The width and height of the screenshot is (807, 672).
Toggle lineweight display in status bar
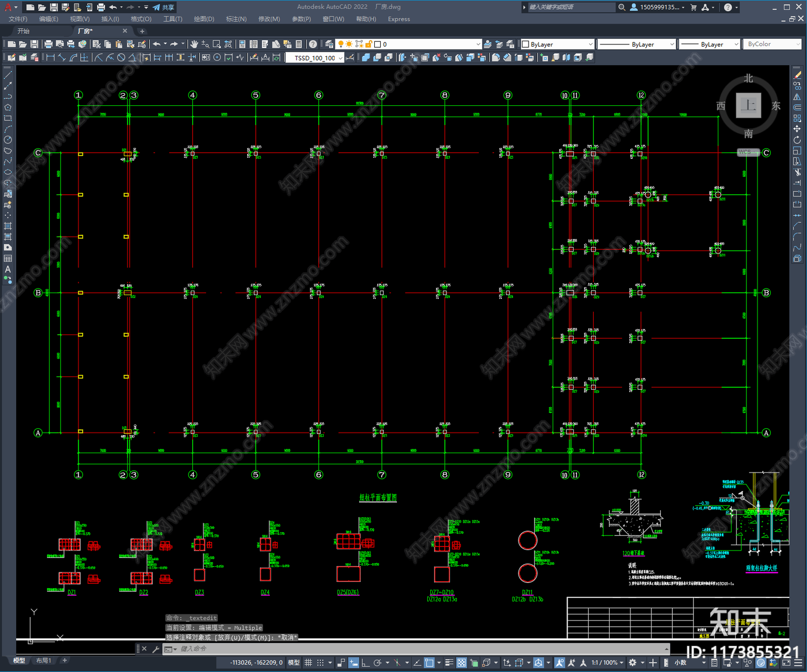click(x=449, y=662)
